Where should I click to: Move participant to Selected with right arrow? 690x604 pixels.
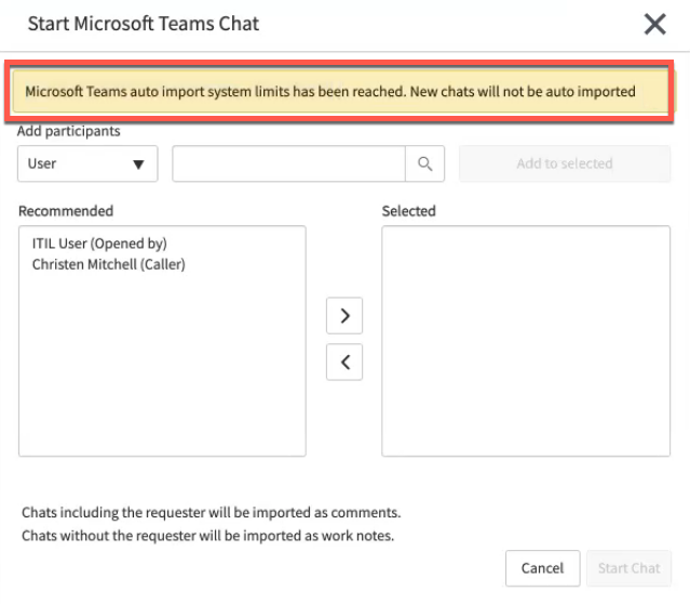[345, 315]
